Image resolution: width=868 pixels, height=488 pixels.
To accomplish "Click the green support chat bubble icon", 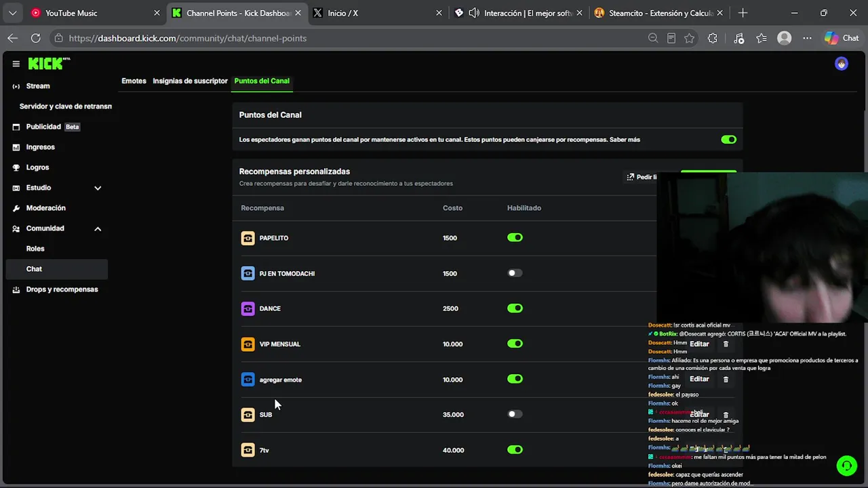I will tap(846, 466).
